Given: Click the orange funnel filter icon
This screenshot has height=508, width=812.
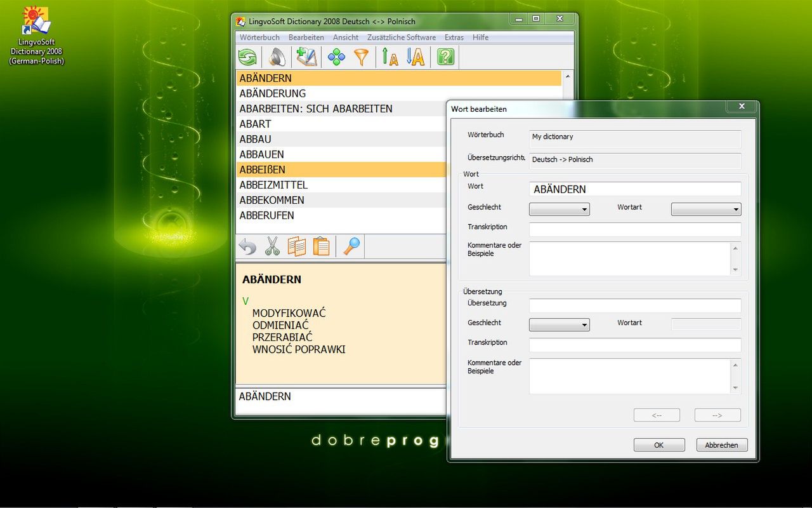Looking at the screenshot, I should coord(361,57).
